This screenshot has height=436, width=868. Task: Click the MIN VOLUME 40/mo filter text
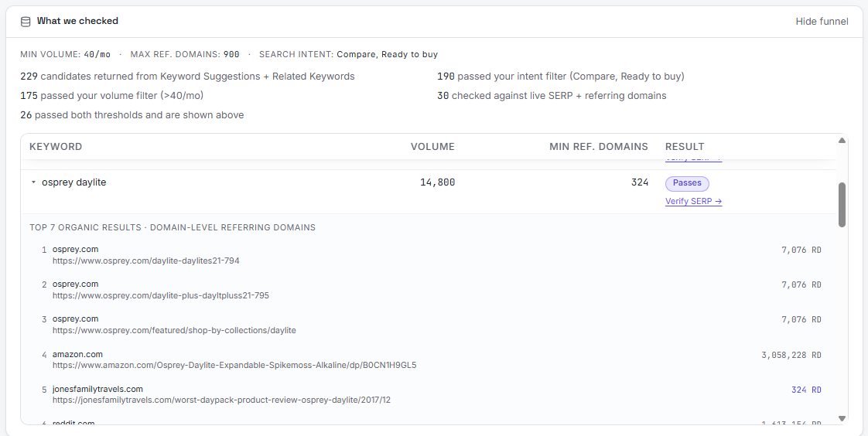[65, 54]
